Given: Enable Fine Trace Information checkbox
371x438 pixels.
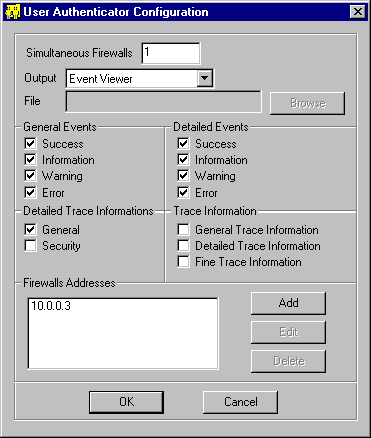Looking at the screenshot, I should (x=183, y=262).
